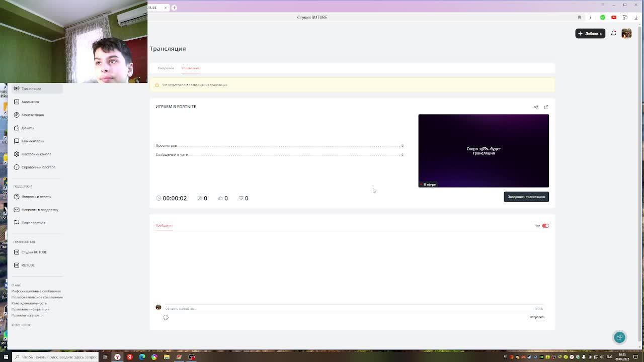Click the stream preview thumbnail
This screenshot has height=362, width=644.
pyautogui.click(x=484, y=151)
